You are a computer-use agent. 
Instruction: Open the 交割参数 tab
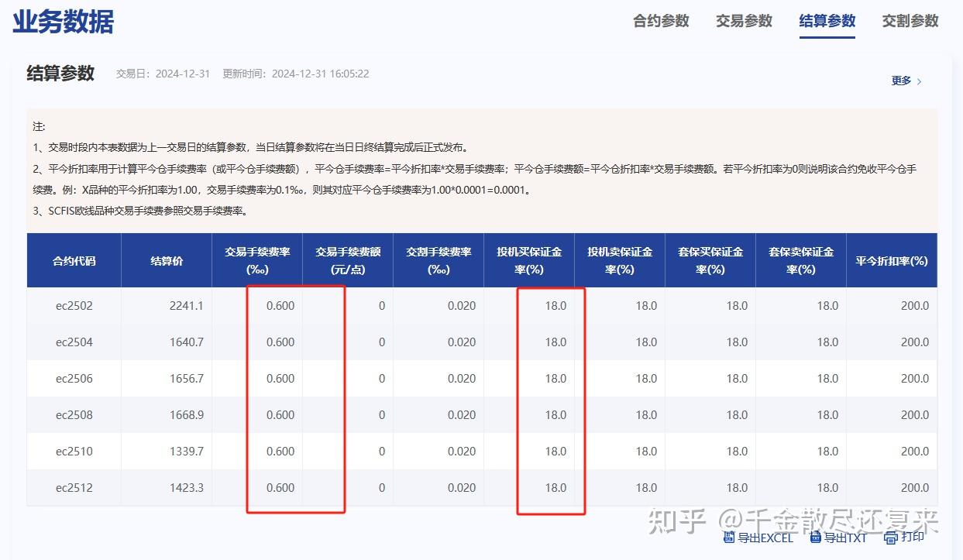point(910,21)
